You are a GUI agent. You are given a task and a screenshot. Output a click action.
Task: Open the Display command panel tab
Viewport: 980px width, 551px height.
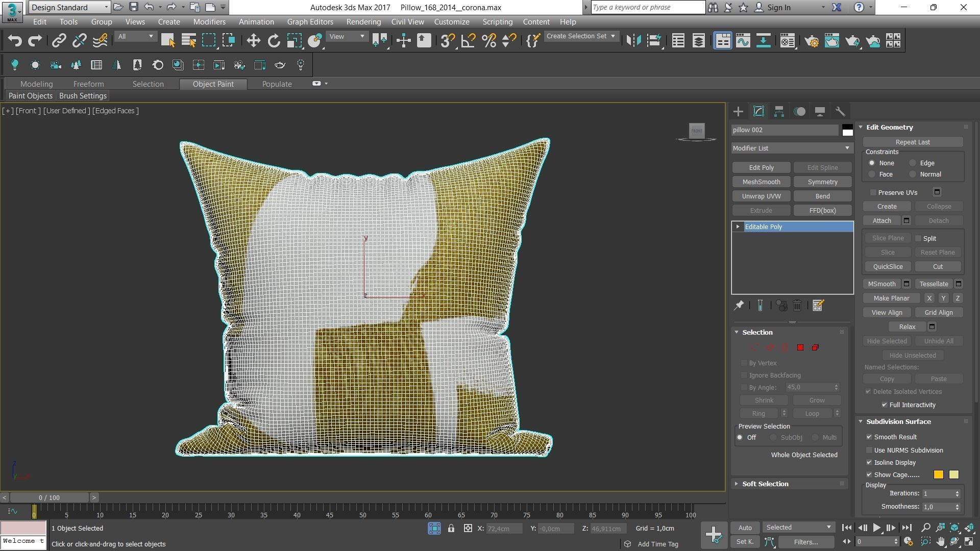820,111
